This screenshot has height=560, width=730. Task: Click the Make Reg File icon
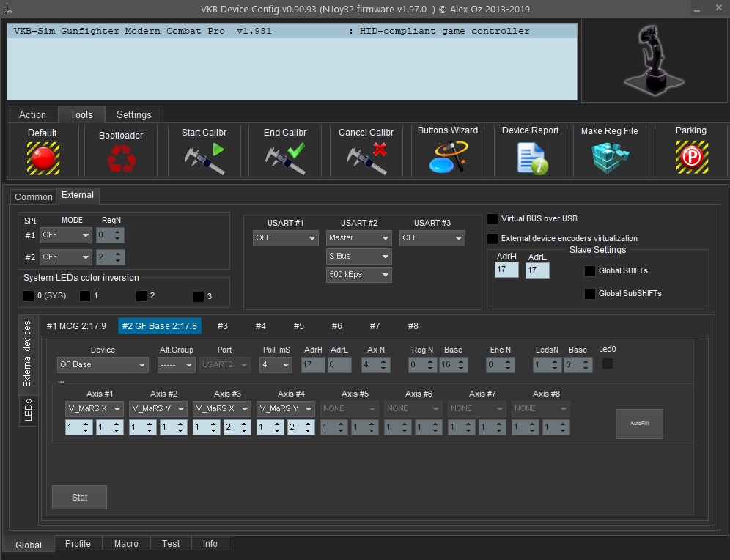coord(609,157)
